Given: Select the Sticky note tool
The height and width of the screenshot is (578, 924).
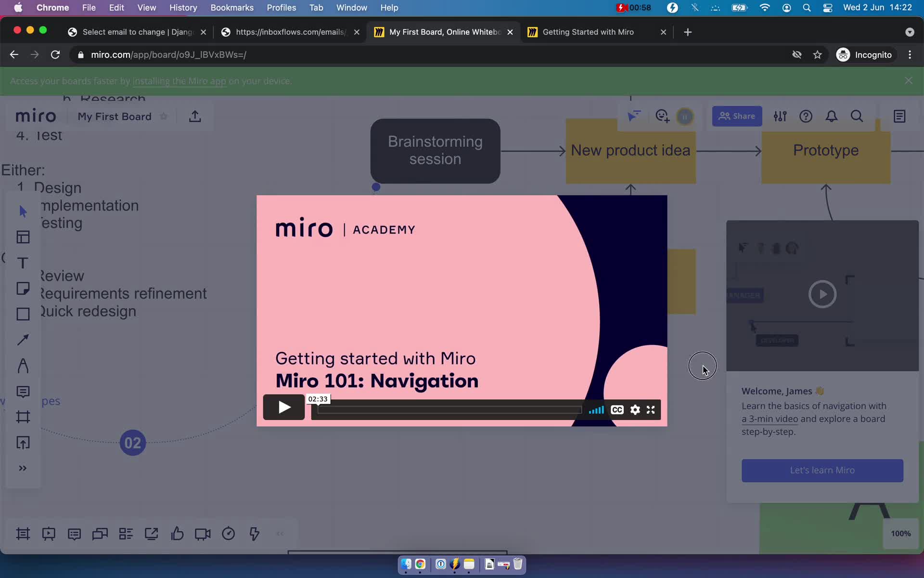Looking at the screenshot, I should click(x=23, y=289).
